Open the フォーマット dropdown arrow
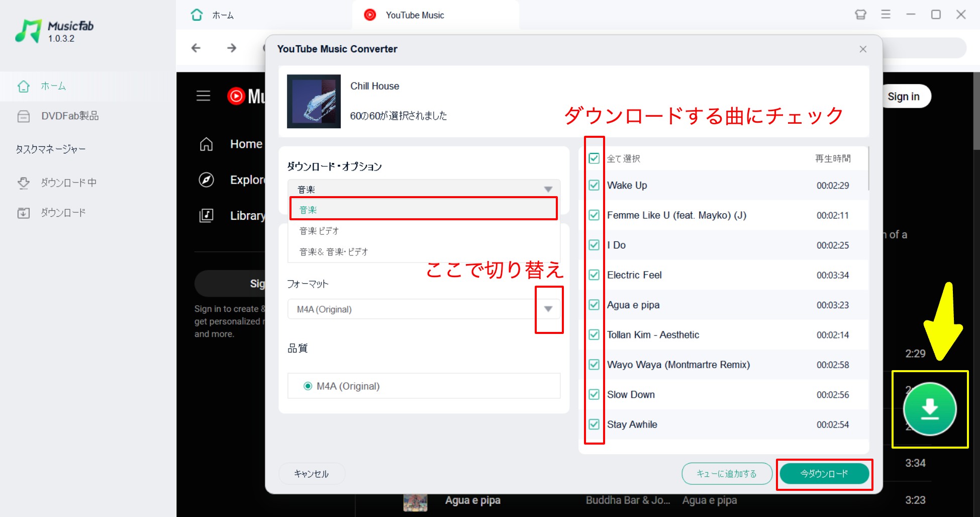 (548, 309)
